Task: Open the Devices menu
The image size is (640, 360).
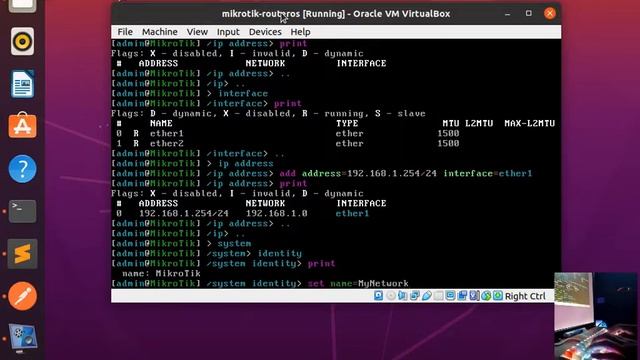Action: point(265,32)
